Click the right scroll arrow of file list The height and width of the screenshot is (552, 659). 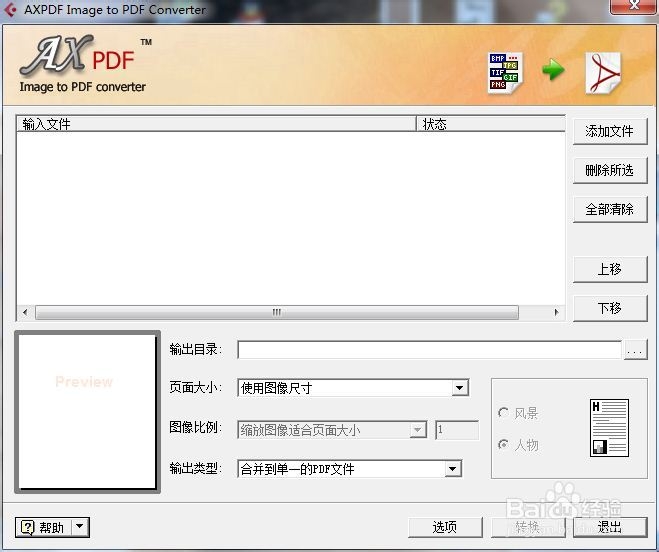[556, 312]
